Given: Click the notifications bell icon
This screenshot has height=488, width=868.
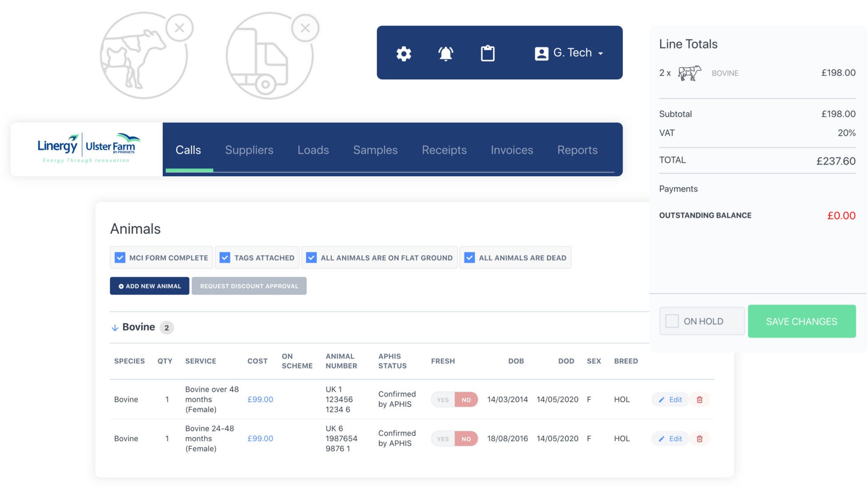Looking at the screenshot, I should coord(445,54).
